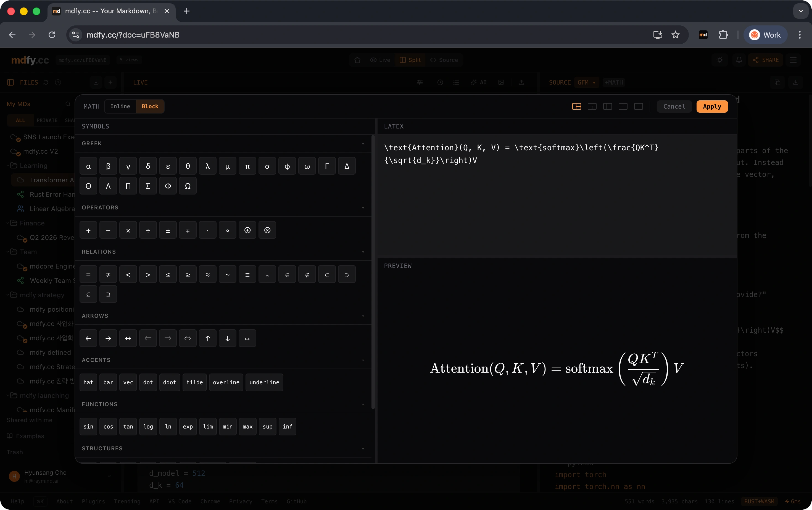Viewport: 812px width, 510px height.
Task: Insert the not-equal relation symbol
Action: tap(108, 275)
